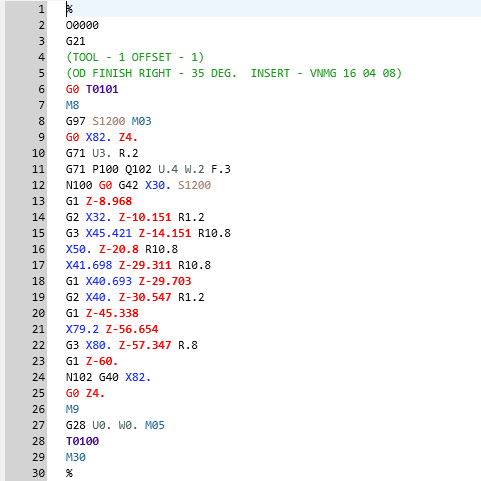Select the G21 metric units line

76,41
